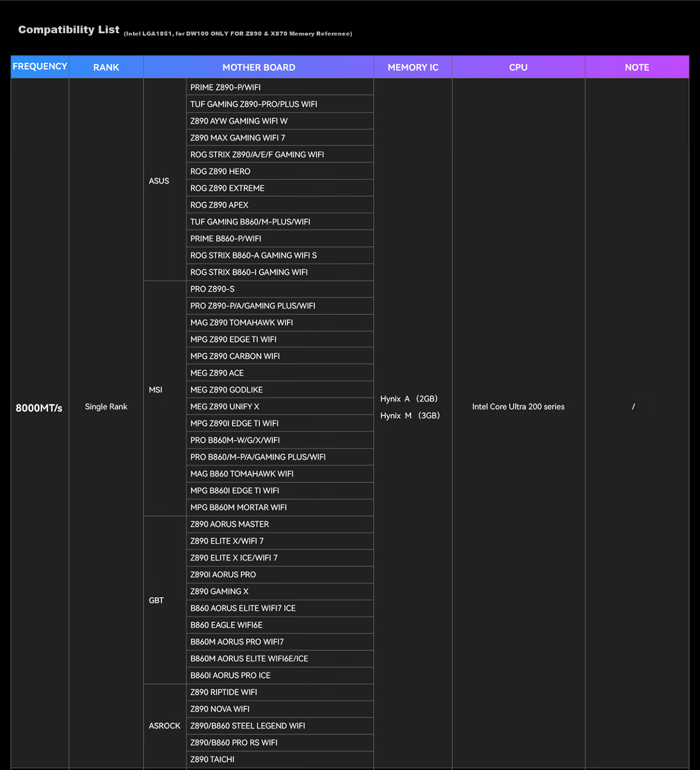Image resolution: width=700 pixels, height=770 pixels.
Task: Select ROG Z890 EXTREME row
Action: 280,188
